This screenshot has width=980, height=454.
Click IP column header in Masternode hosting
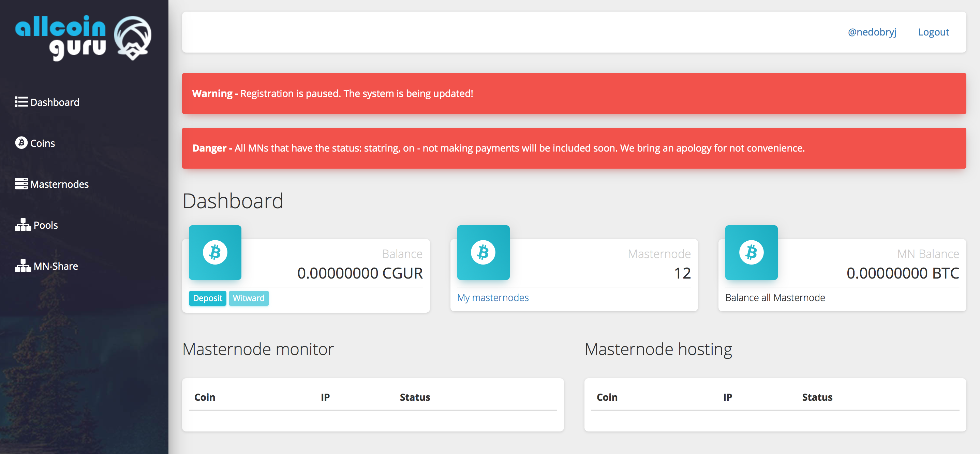point(727,397)
